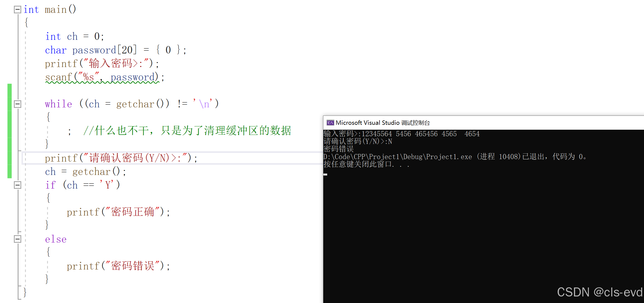The image size is (644, 303).
Task: Click 按任意键关闭此窗口 console line
Action: pos(366,164)
